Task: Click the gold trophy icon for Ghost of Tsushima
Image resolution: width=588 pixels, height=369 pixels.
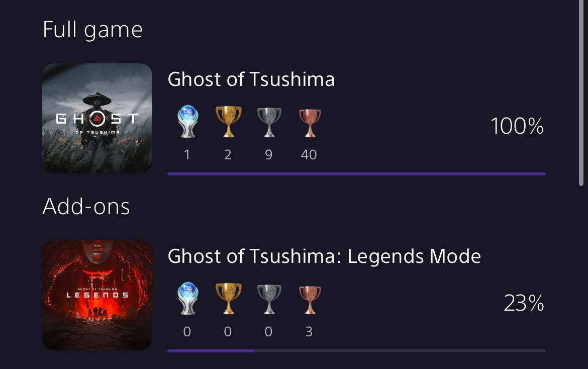Action: pos(228,122)
